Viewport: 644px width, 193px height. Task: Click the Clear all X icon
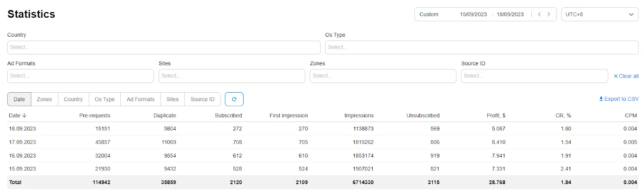point(615,76)
